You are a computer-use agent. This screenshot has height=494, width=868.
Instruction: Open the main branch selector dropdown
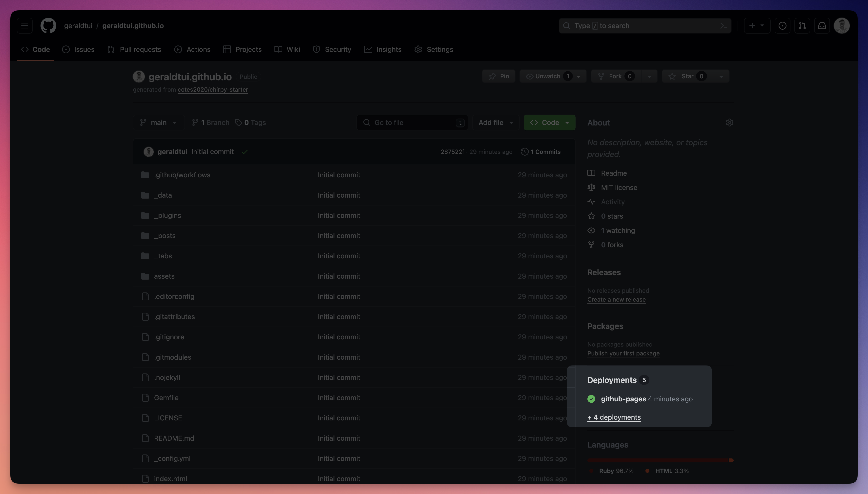159,123
